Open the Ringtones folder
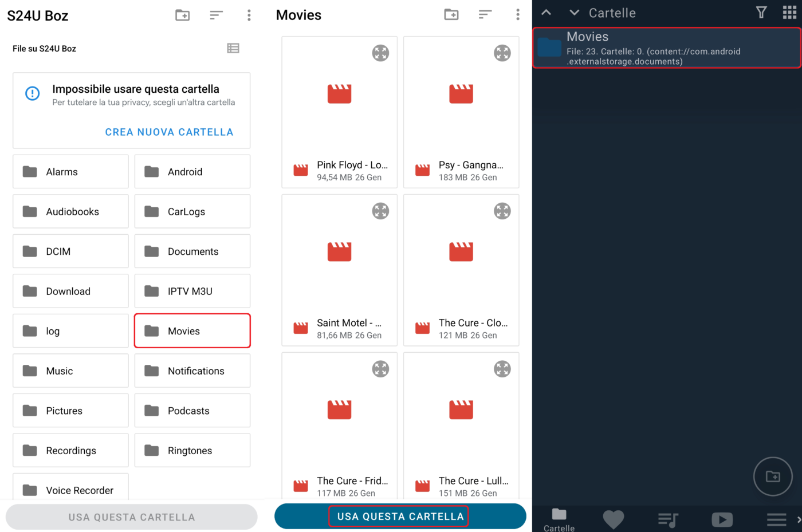Viewport: 802px width, 532px height. pos(192,450)
